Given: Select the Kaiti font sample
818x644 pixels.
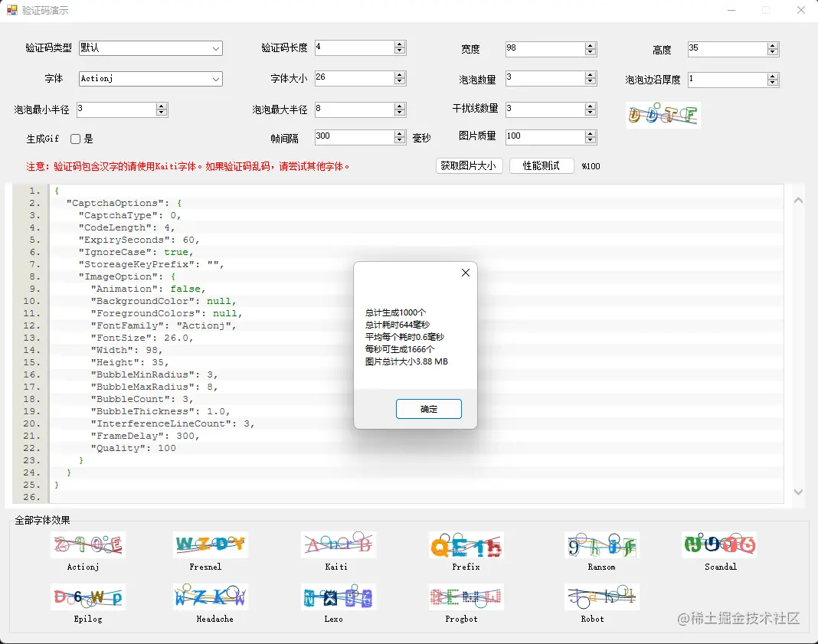Looking at the screenshot, I should click(339, 544).
